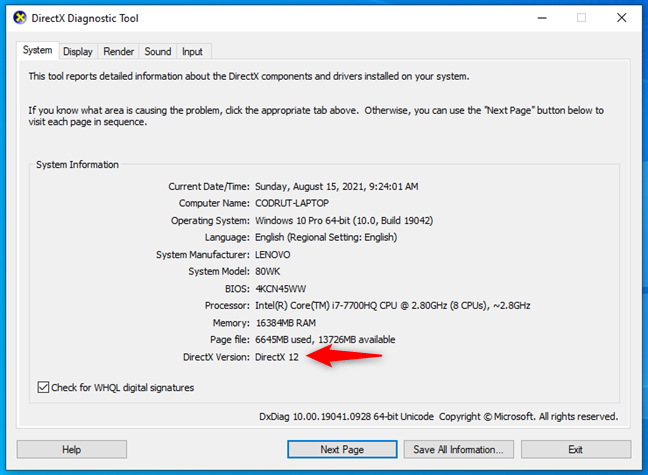The image size is (648, 475).
Task: Click the 'DirectX Version:' label
Action: [x=216, y=357]
